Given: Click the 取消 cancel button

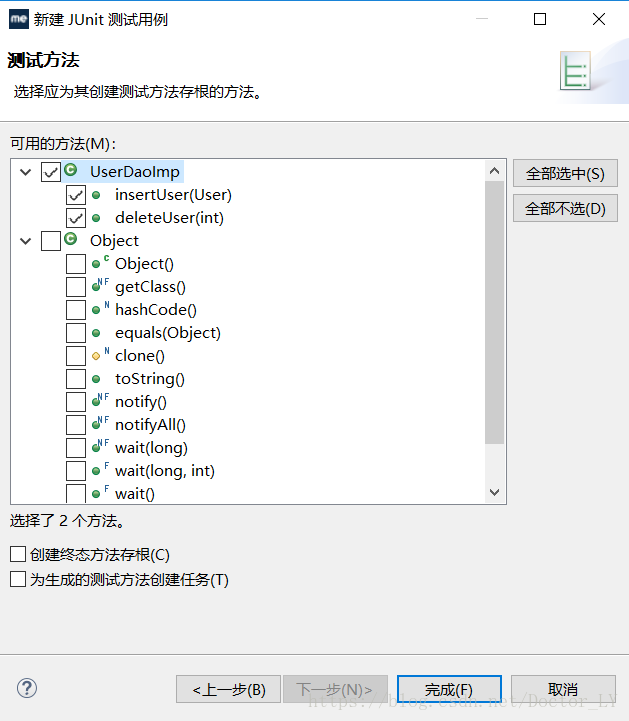Looking at the screenshot, I should [563, 689].
